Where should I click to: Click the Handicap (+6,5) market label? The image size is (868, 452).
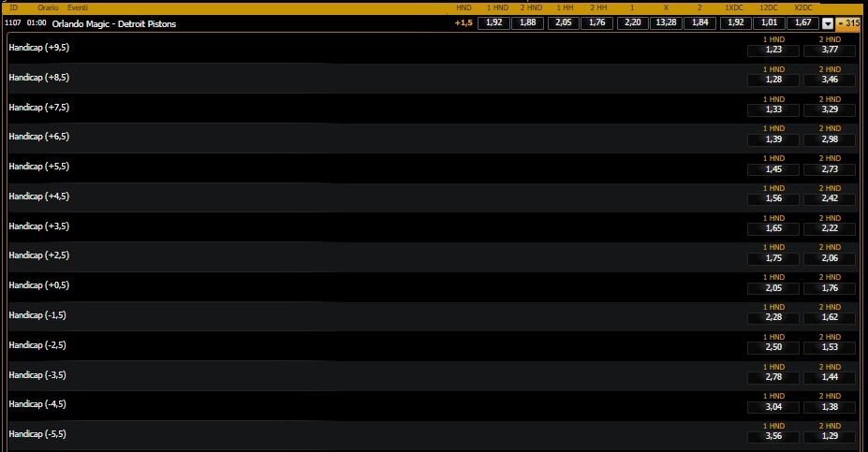click(38, 137)
